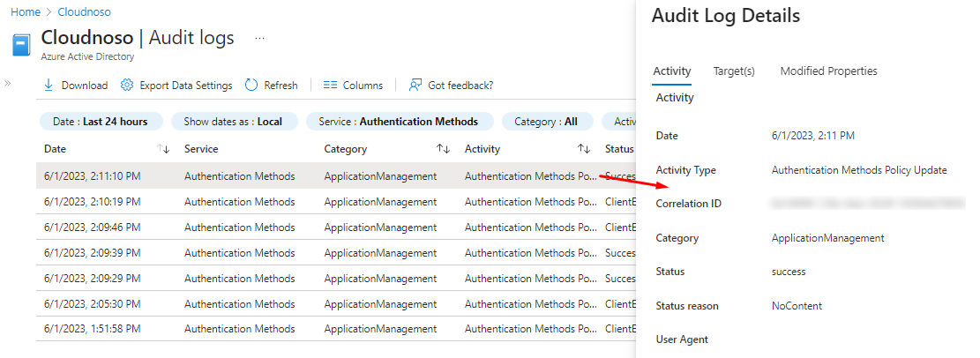Change the Show dates as Local filter

pos(233,122)
